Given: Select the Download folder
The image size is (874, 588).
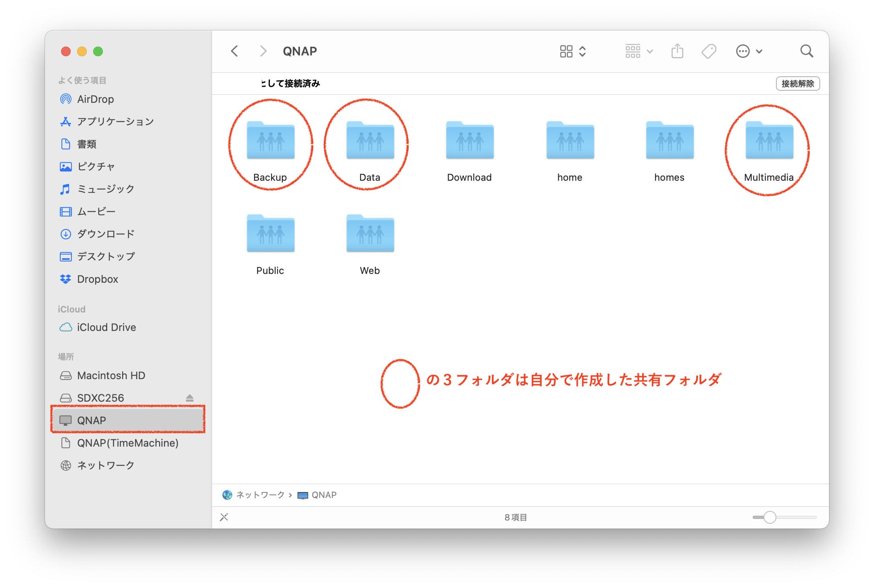Looking at the screenshot, I should (470, 141).
